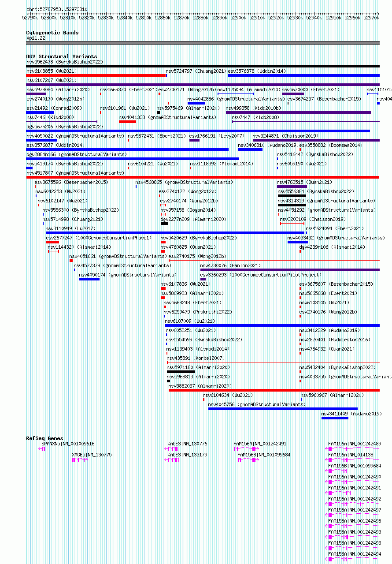This screenshot has height=564, width=392.
Task: Select the FAM156A NM_001242493 gene glyph
Action: [352, 537]
